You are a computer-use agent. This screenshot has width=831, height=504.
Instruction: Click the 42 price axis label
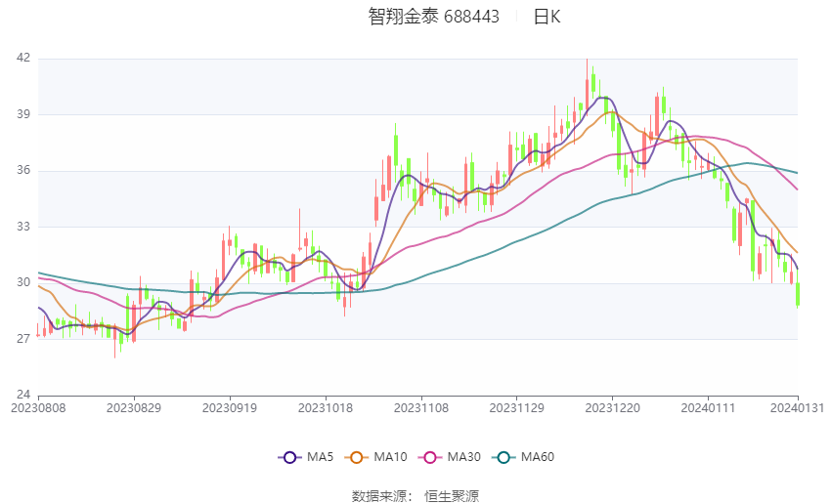pos(23,58)
